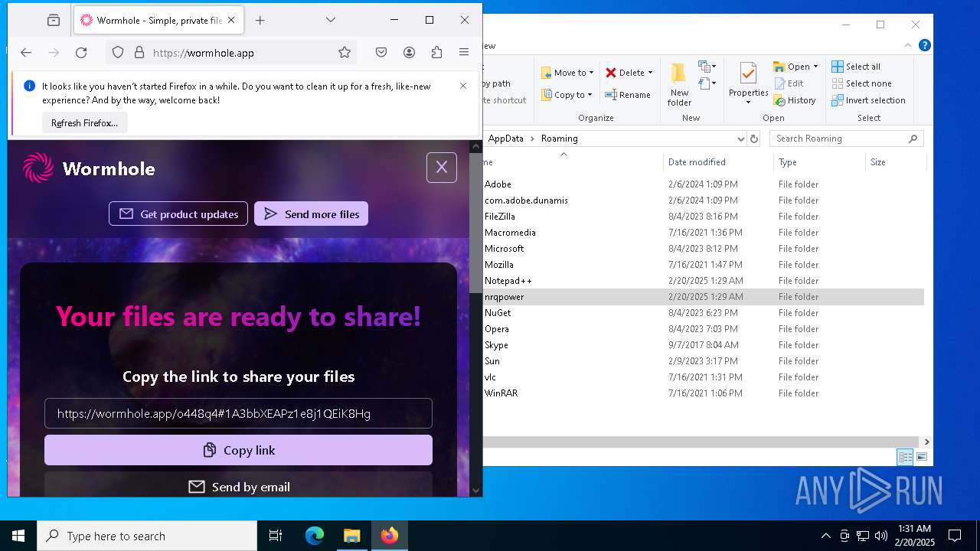Open Windows Start menu
980x551 pixels.
pyautogui.click(x=18, y=536)
